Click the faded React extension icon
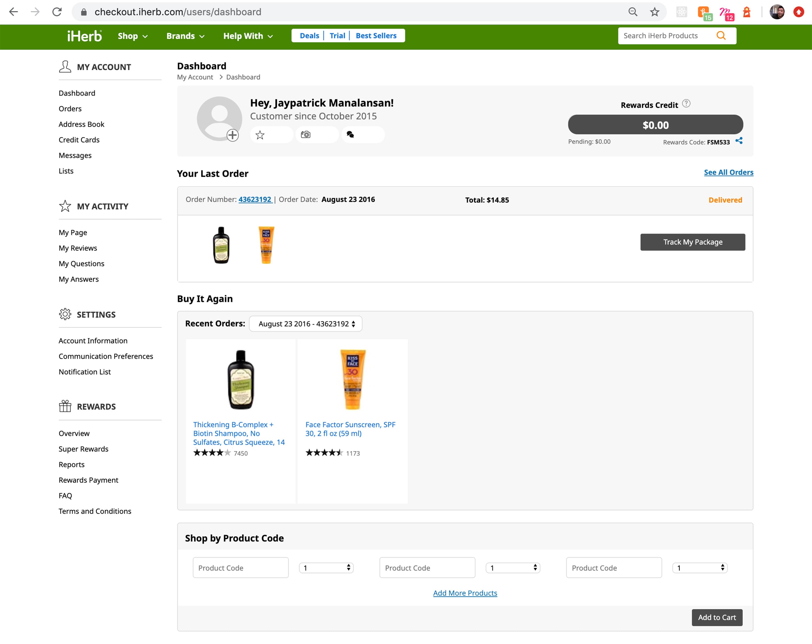The height and width of the screenshot is (644, 812). click(682, 12)
